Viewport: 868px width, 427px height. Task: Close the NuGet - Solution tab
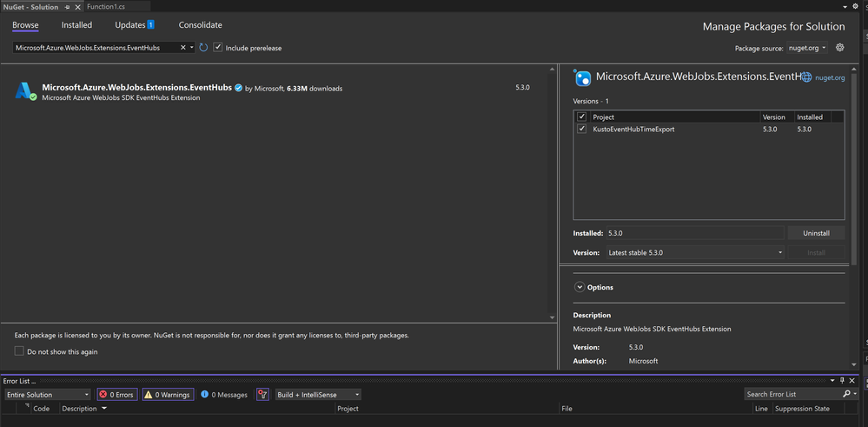point(77,7)
